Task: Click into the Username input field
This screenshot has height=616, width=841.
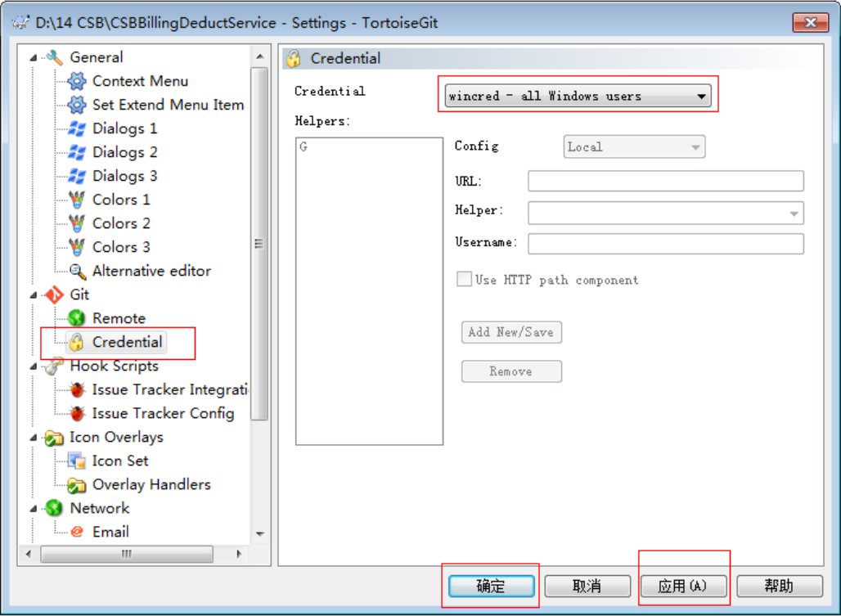Action: [666, 244]
